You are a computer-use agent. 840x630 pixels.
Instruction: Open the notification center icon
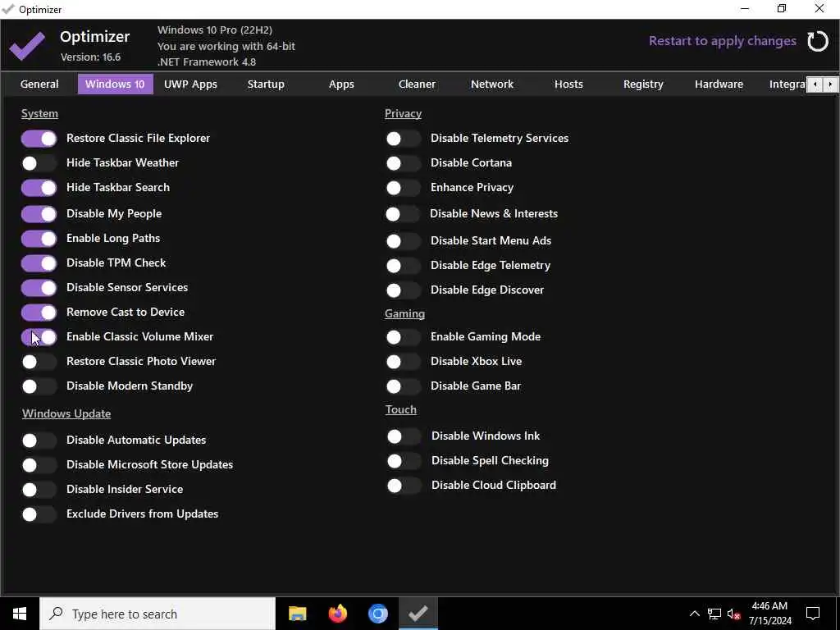[x=813, y=614]
